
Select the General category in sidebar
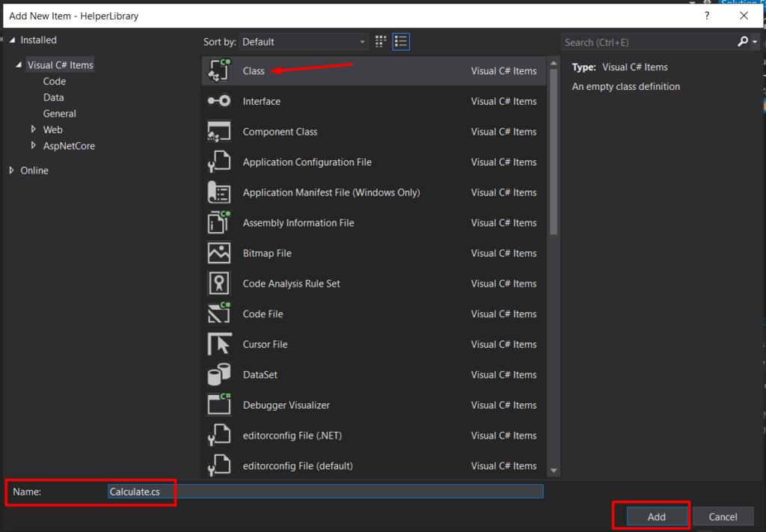[60, 113]
